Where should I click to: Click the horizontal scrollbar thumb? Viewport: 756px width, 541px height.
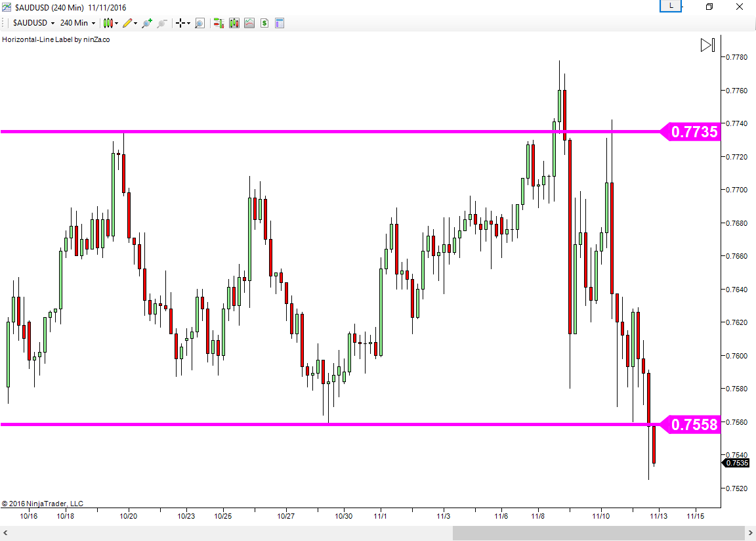pos(598,533)
